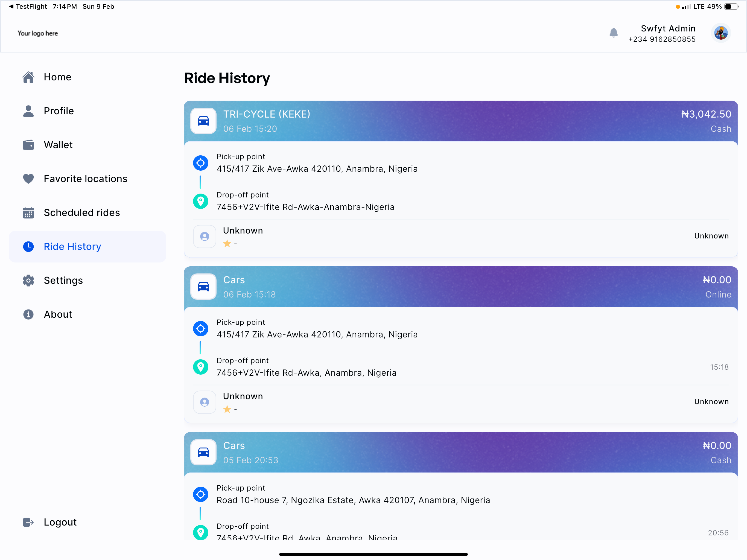Click the '06 Feb 15:18' timestamp
747x560 pixels.
click(249, 294)
